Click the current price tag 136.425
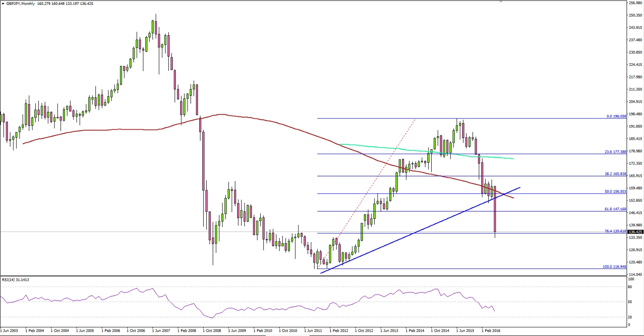The image size is (644, 336). click(630, 232)
